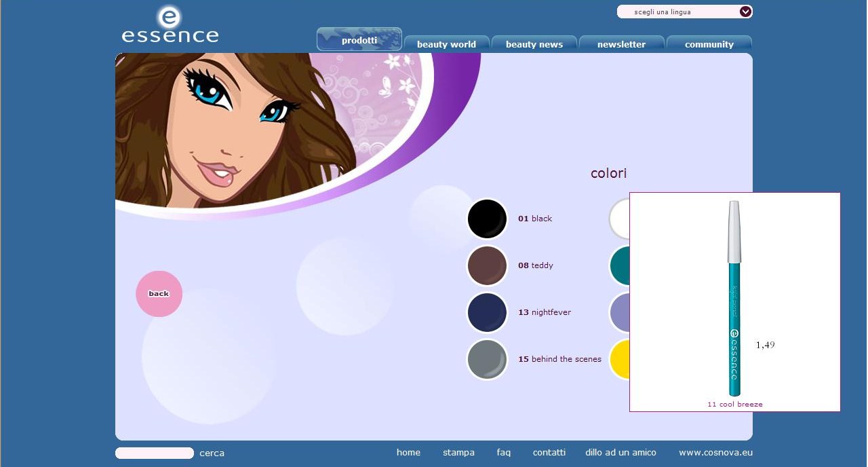Visit the www.cosnova.eu link
Viewport: 868px width, 467px height.
pyautogui.click(x=715, y=452)
